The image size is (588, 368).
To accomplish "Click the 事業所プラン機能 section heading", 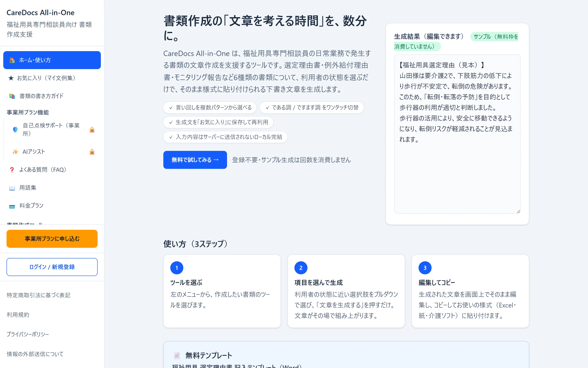I will coord(28,112).
